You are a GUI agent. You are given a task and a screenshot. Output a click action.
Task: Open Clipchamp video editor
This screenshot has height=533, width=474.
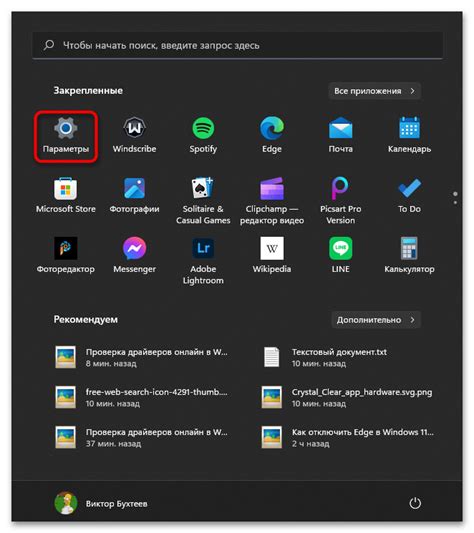(272, 201)
